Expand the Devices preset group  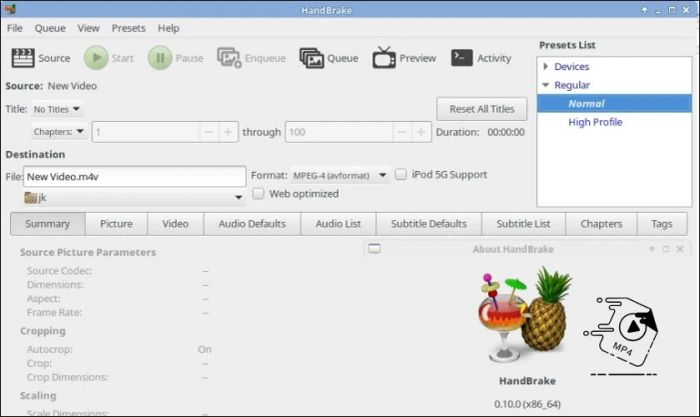pyautogui.click(x=546, y=67)
